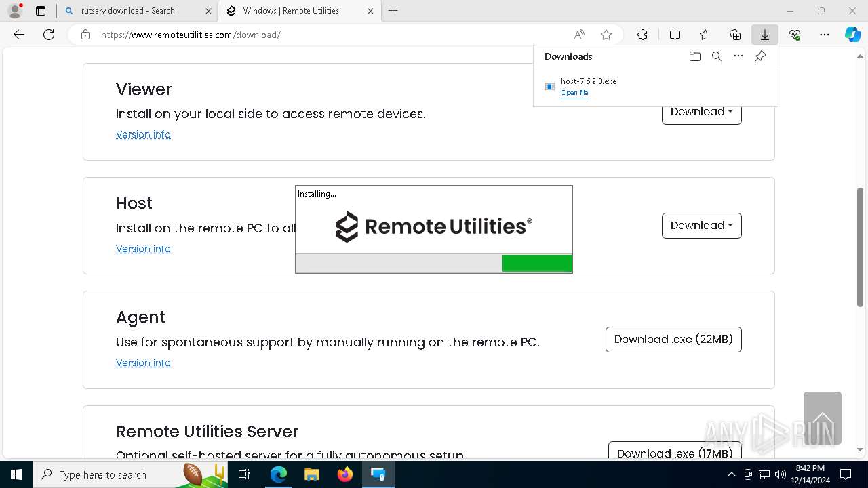The image size is (868, 488).
Task: Switch to the rutserv download - Search tab
Action: point(138,11)
